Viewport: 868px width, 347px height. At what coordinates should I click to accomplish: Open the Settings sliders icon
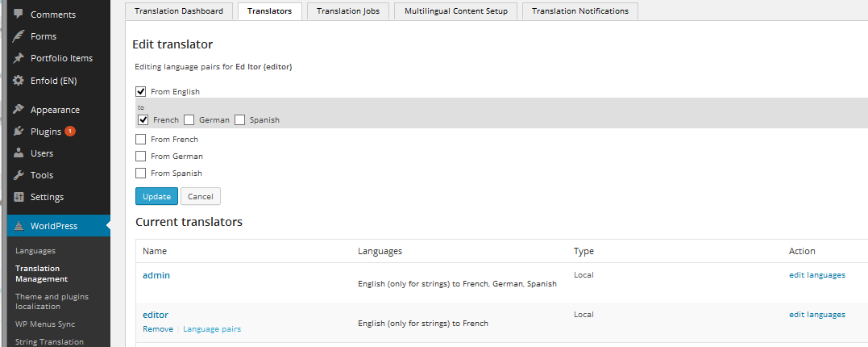pos(19,197)
